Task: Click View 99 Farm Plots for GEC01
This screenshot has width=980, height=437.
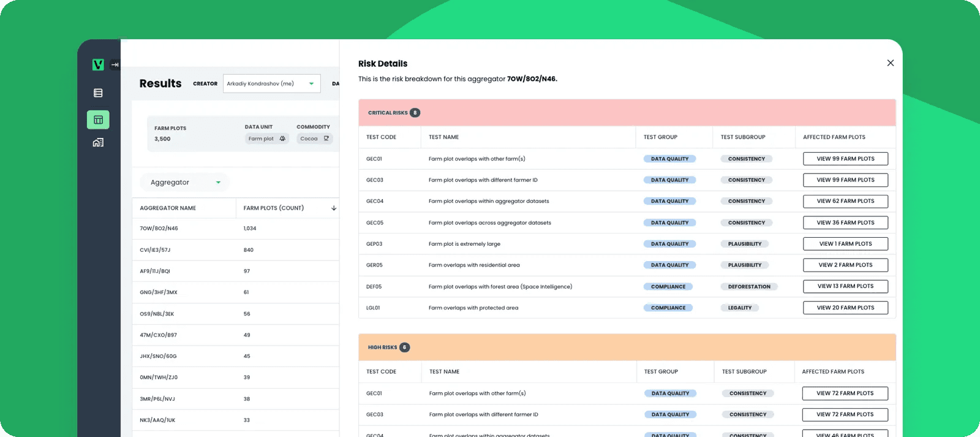Action: point(845,159)
